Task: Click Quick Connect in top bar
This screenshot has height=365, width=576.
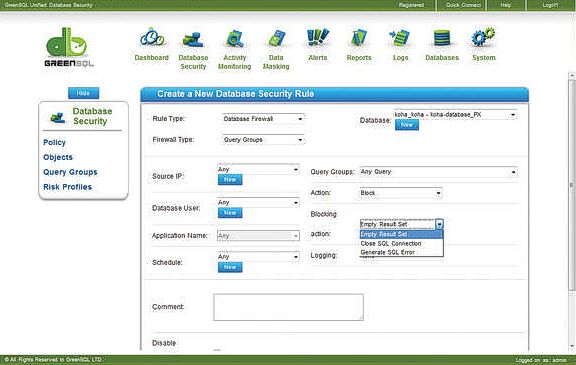Action: tap(463, 5)
